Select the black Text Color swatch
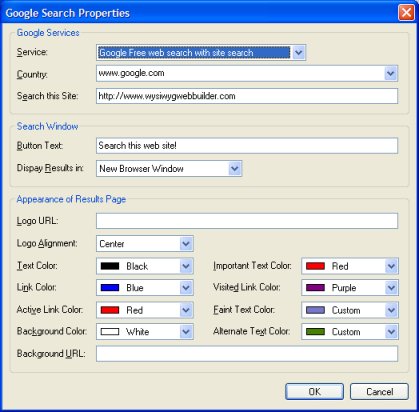The width and height of the screenshot is (419, 412). (x=110, y=266)
